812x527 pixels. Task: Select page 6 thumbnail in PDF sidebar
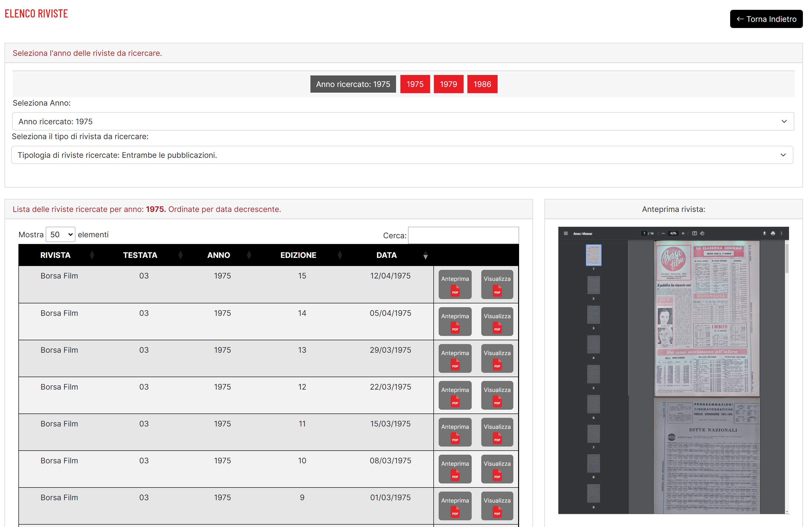[x=594, y=404]
